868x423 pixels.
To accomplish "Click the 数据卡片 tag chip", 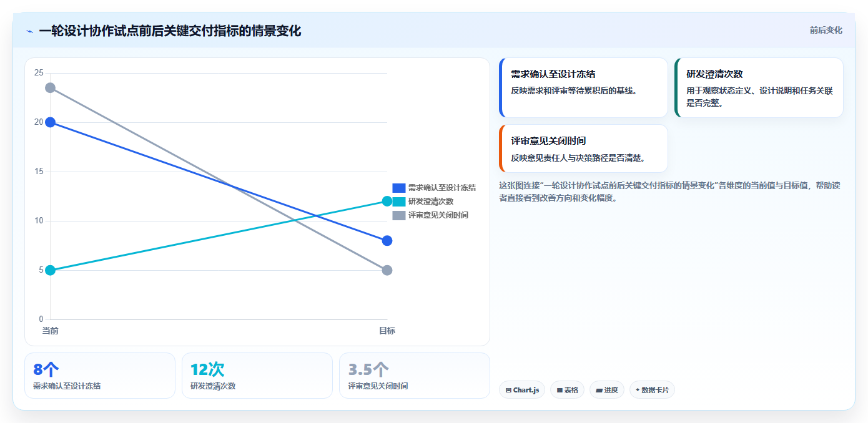I will point(652,390).
